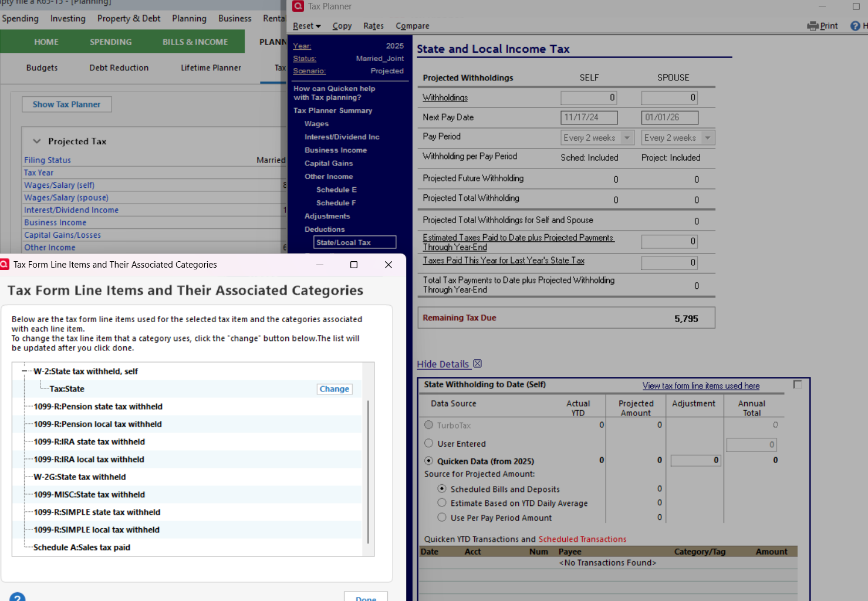The width and height of the screenshot is (868, 601).
Task: Select Schedule A:Sales tax paid item
Action: tap(82, 548)
